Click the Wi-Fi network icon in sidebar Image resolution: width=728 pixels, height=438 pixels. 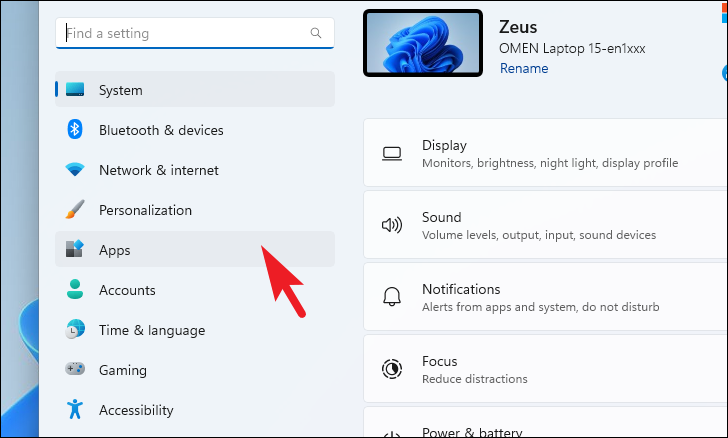point(75,170)
